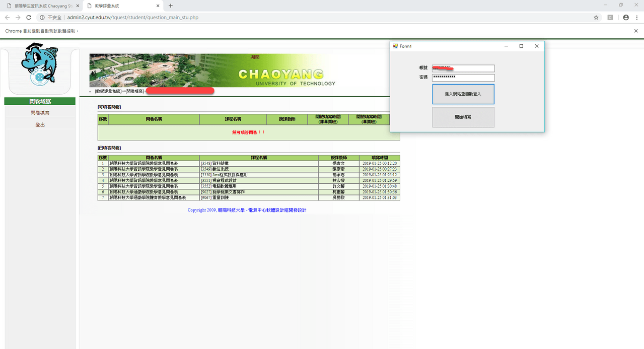Click teacher name 許文馨
This screenshot has width=644, height=349.
click(x=338, y=186)
